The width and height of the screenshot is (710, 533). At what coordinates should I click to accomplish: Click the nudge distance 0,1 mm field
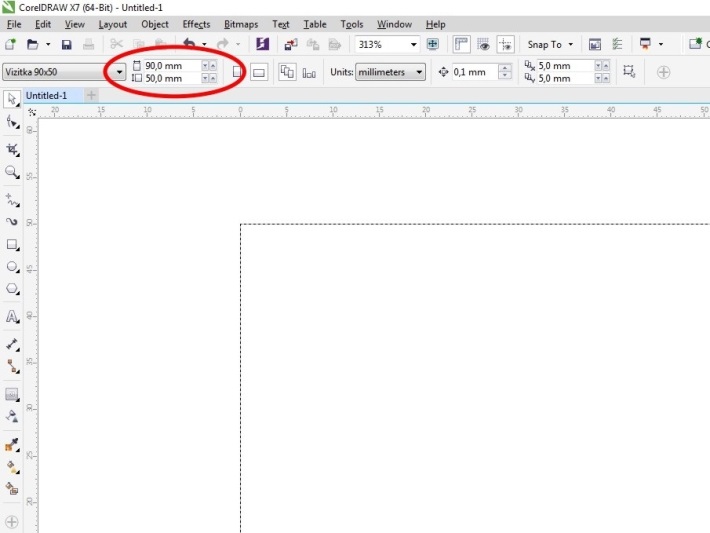tap(475, 72)
